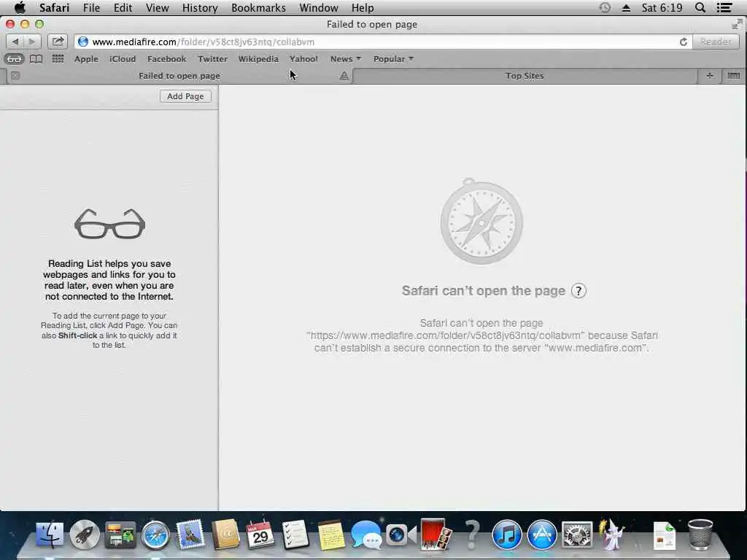This screenshot has width=747, height=560.
Task: Open the History menu
Action: [x=200, y=7]
